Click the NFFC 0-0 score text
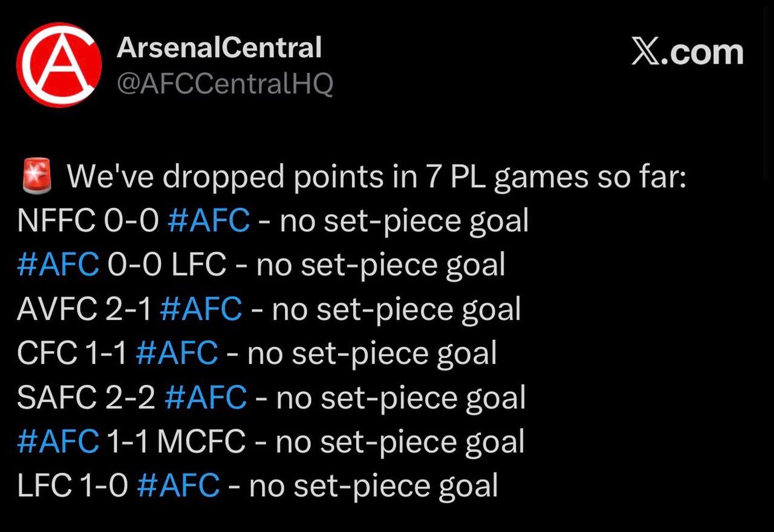774x532 pixels. pos(88,220)
